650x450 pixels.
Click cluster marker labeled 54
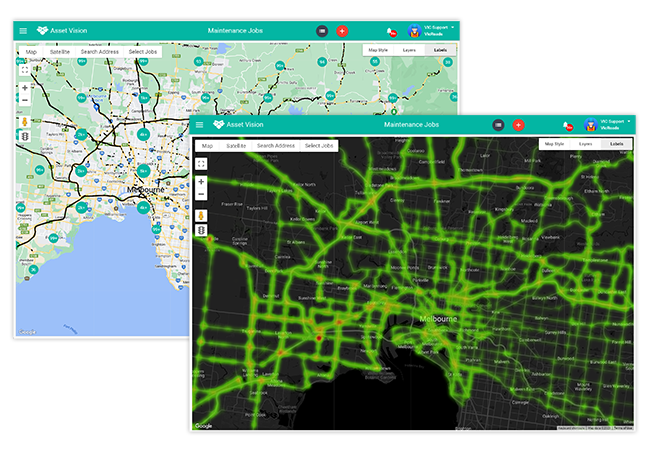pos(322,62)
